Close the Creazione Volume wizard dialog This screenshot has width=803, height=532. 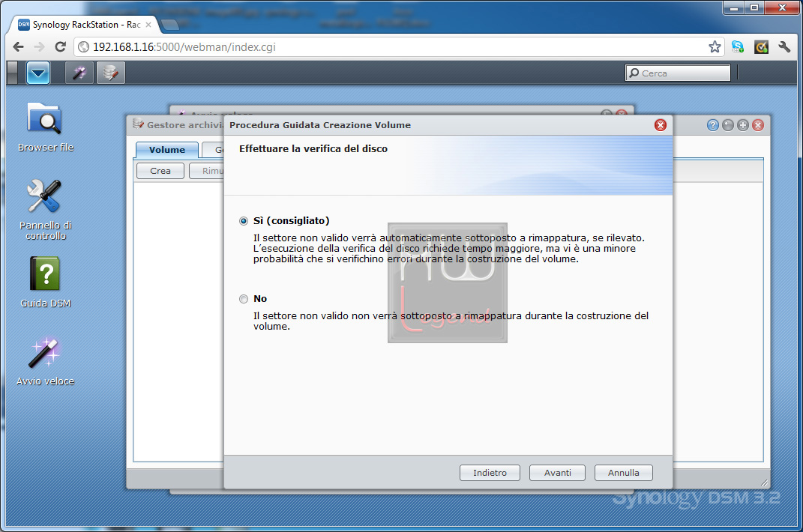[x=660, y=125]
